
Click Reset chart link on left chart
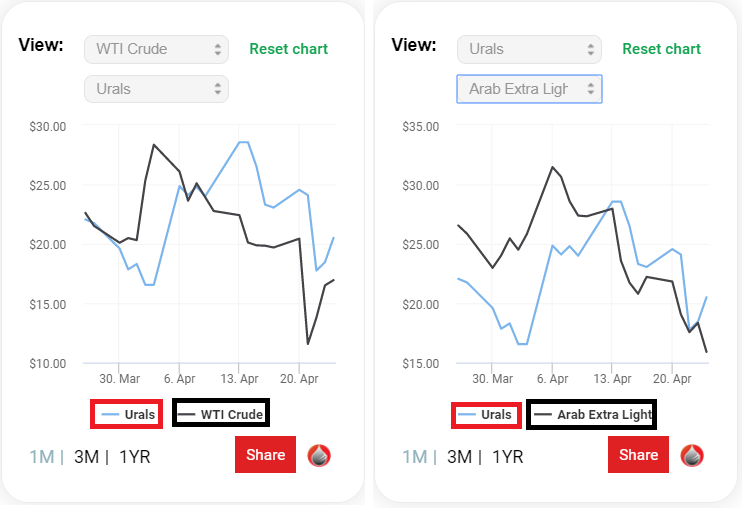(x=288, y=49)
